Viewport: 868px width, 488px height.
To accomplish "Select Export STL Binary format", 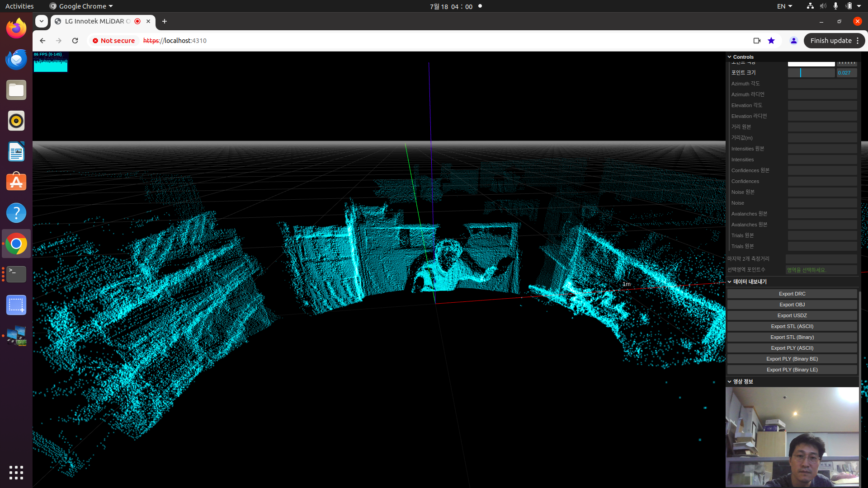I will 792,337.
